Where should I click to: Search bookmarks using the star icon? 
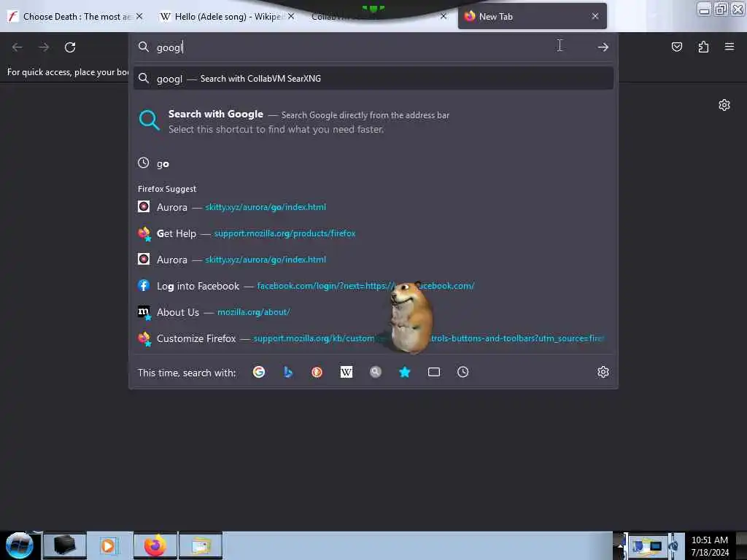click(x=404, y=372)
